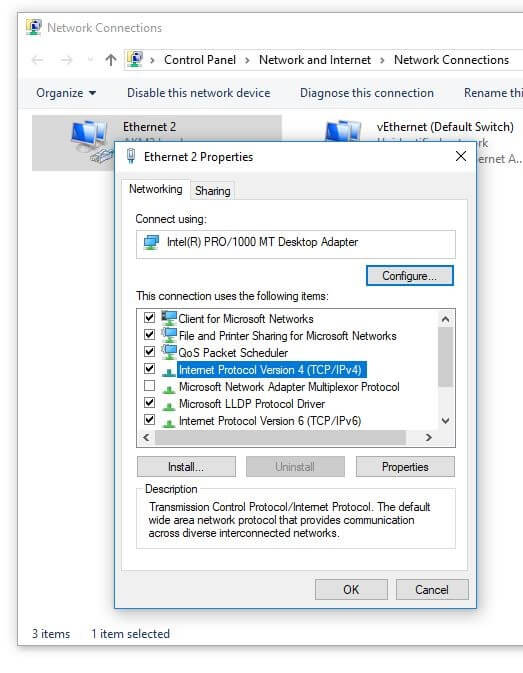Click the items list scroll up arrow
The image size is (523, 673).
pos(445,319)
